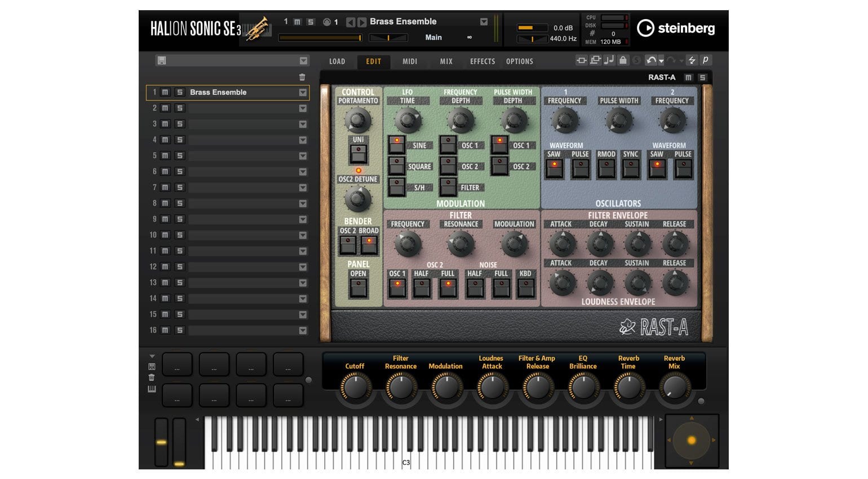Click the slot level slider in header
This screenshot has width=868, height=479.
pyautogui.click(x=320, y=38)
